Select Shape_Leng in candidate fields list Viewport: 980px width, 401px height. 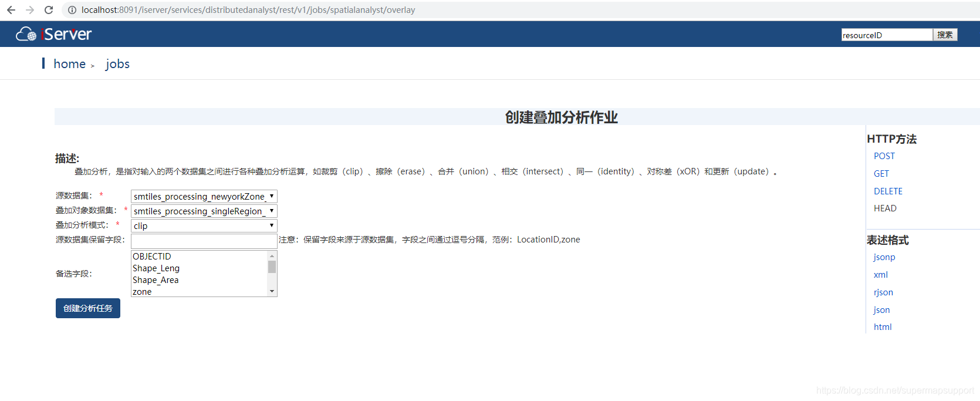click(x=200, y=268)
